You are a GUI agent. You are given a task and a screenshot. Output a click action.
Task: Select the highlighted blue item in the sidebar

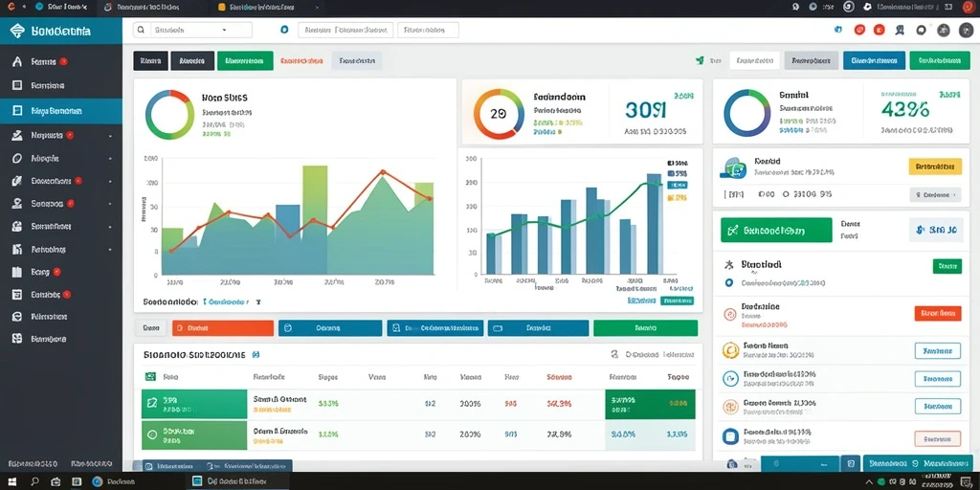pos(61,111)
